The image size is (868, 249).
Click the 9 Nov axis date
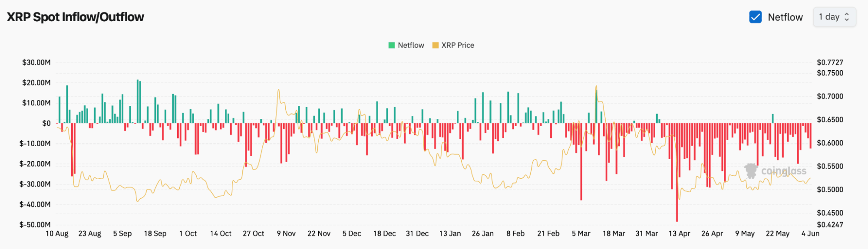[x=286, y=233]
